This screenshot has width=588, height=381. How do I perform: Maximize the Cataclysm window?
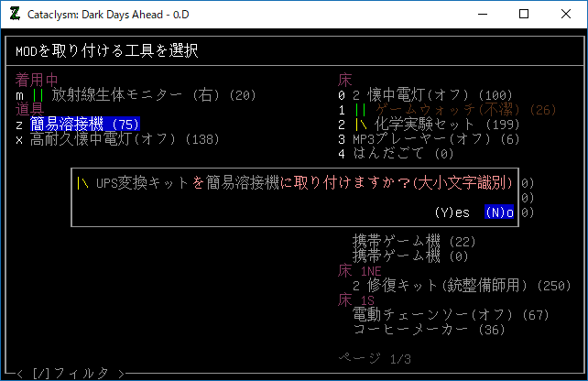523,14
